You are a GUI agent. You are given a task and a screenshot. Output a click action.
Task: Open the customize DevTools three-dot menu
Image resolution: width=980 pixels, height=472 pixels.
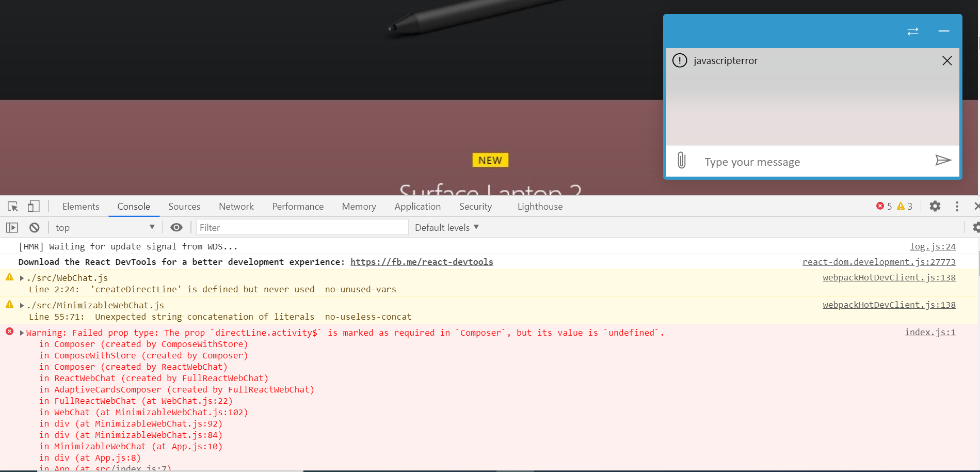coord(957,206)
